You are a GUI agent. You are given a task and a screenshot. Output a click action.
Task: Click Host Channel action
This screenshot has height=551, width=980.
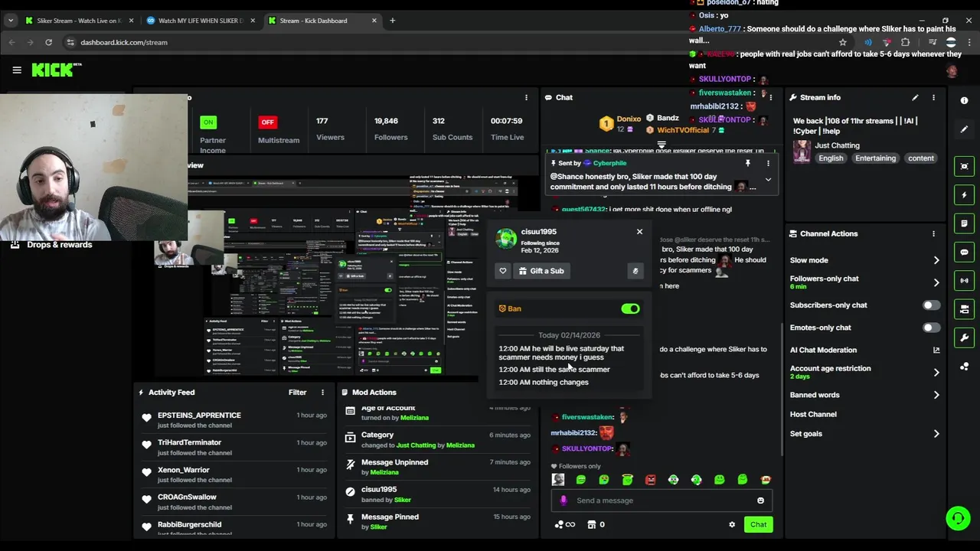tap(813, 414)
